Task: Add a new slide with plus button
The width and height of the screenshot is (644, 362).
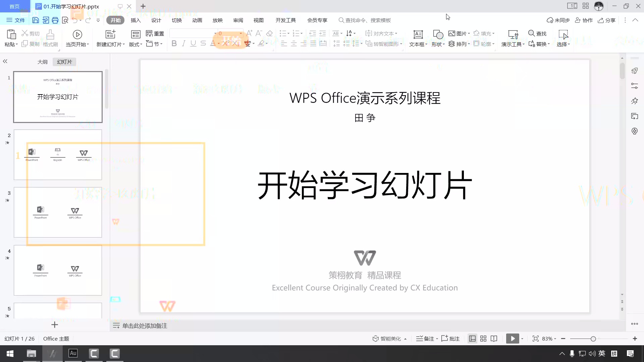Action: pos(55,325)
